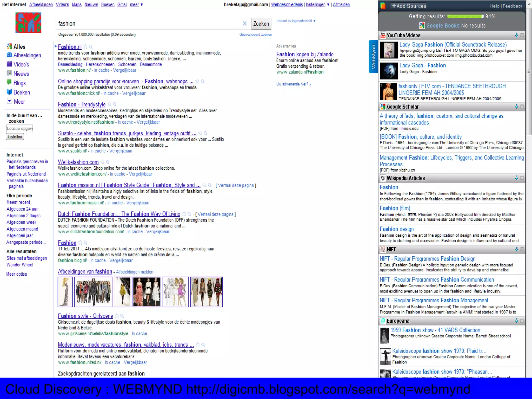This screenshot has width=532, height=399.
Task: Select Blogs in the left sidebar
Action: click(19, 83)
